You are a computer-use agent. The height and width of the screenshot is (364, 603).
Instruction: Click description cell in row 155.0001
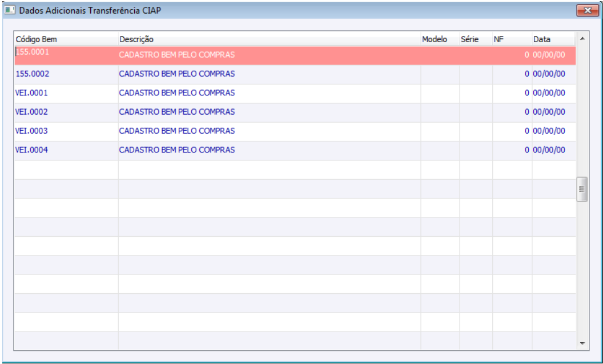[270, 55]
